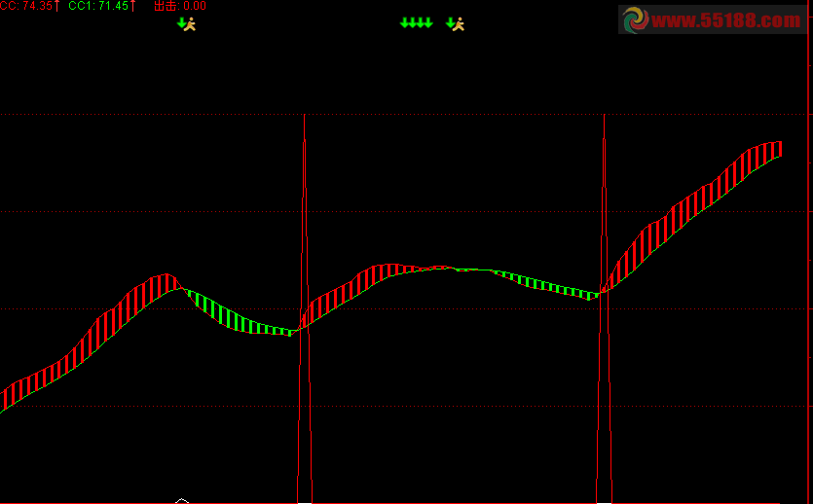Viewport: 813px width, 504px height.
Task: Click the swirl logo next to 55188.com
Action: [x=636, y=20]
